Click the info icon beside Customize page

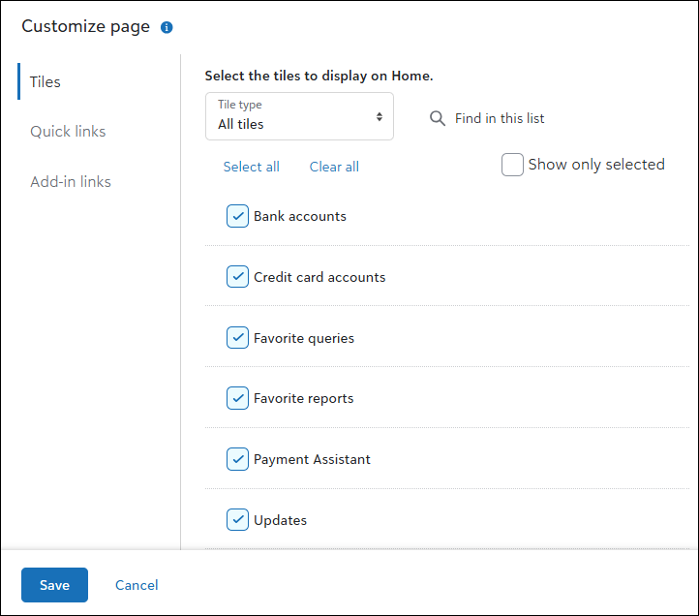tap(167, 28)
